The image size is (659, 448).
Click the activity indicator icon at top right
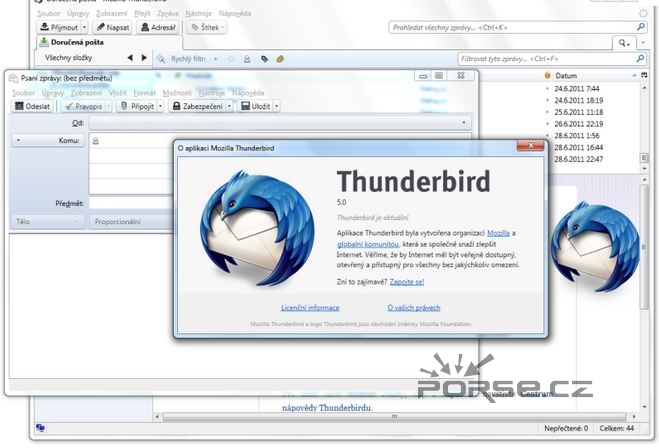coord(643,13)
